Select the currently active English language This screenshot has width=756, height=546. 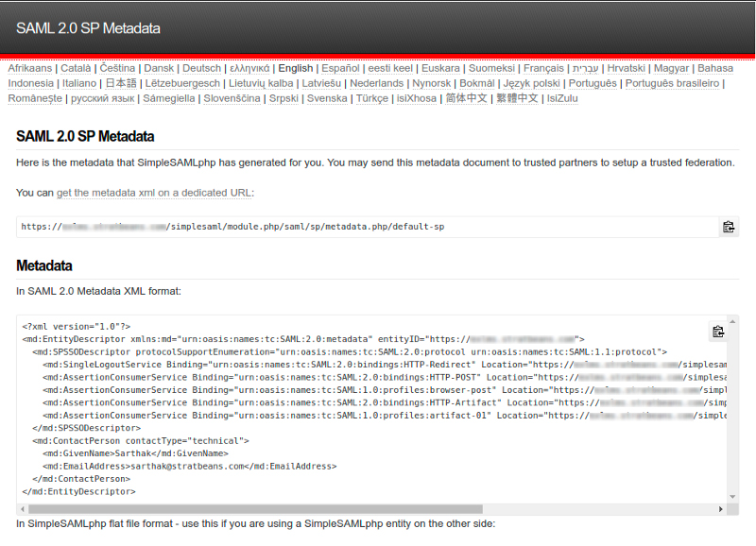[295, 68]
